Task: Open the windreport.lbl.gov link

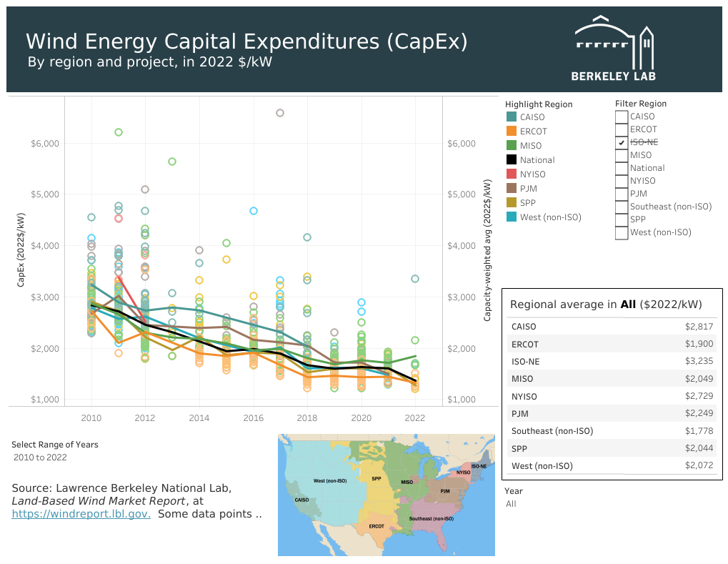Action: (x=81, y=514)
